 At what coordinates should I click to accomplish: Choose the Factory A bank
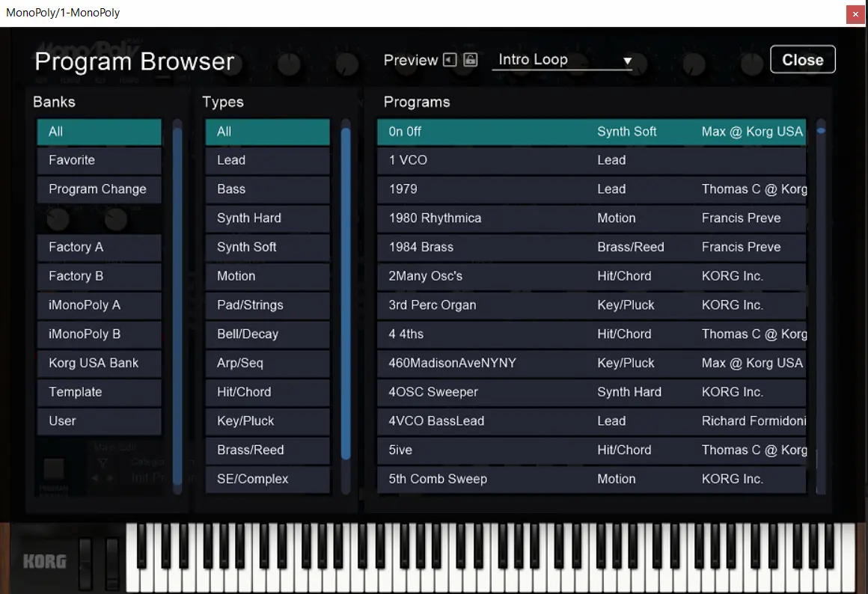(99, 248)
